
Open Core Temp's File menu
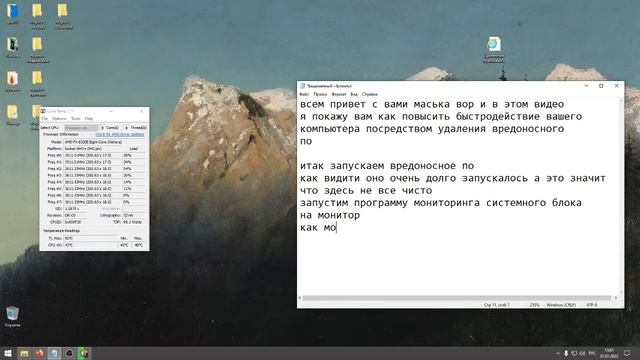tap(45, 119)
